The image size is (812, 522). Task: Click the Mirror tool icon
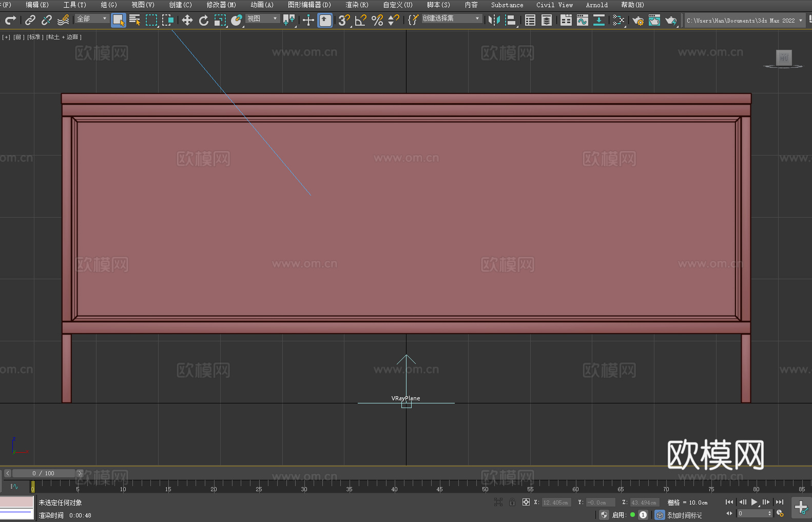point(494,20)
